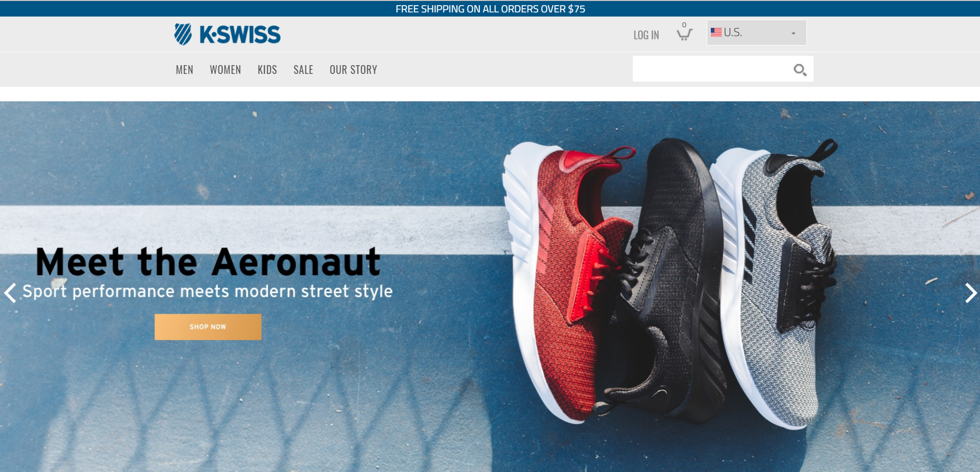Image resolution: width=980 pixels, height=472 pixels.
Task: Open the KIDS menu
Action: [x=267, y=70]
